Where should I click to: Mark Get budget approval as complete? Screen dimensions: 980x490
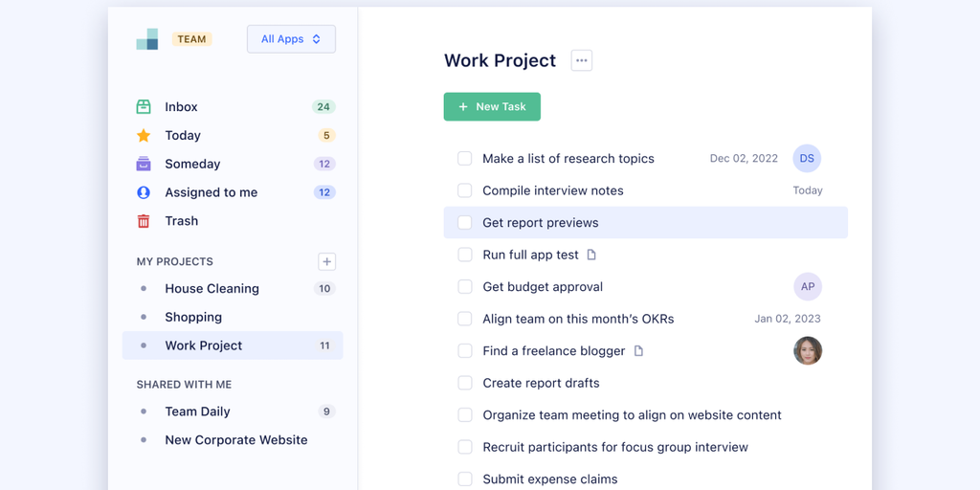(x=465, y=287)
